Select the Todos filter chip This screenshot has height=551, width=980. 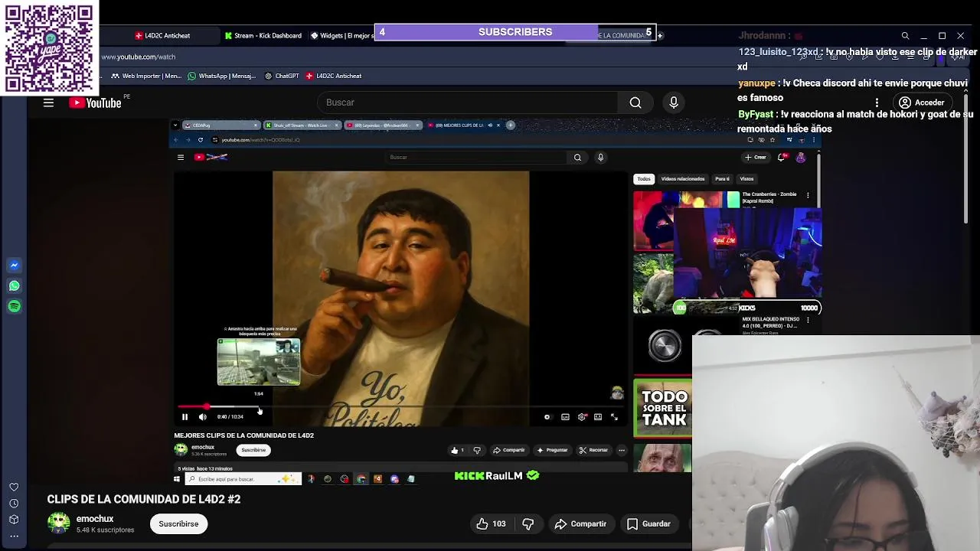644,179
